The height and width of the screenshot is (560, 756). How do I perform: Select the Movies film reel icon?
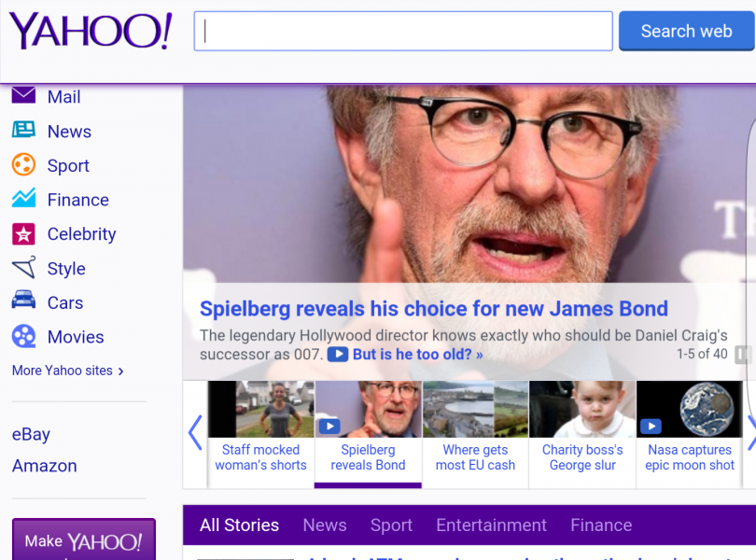tap(23, 336)
